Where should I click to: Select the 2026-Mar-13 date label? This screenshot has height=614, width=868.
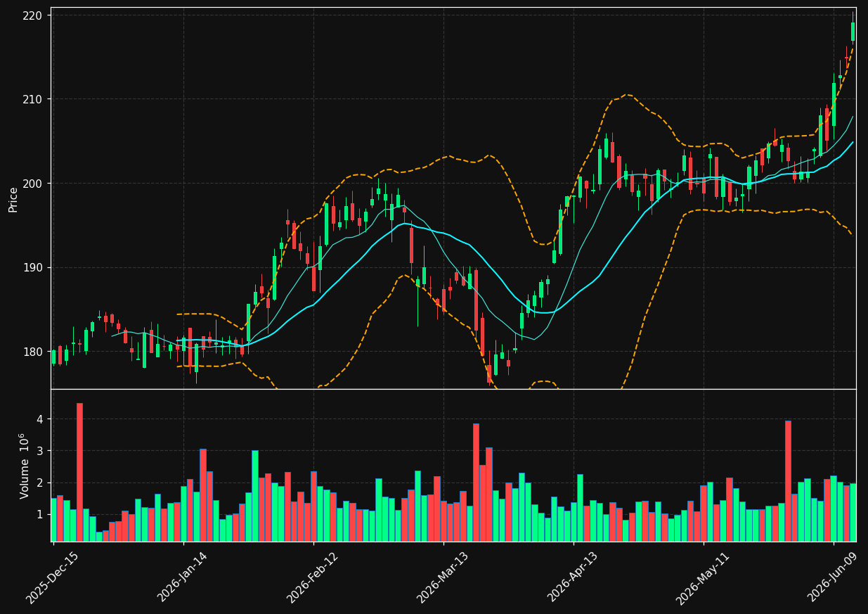[x=443, y=577]
